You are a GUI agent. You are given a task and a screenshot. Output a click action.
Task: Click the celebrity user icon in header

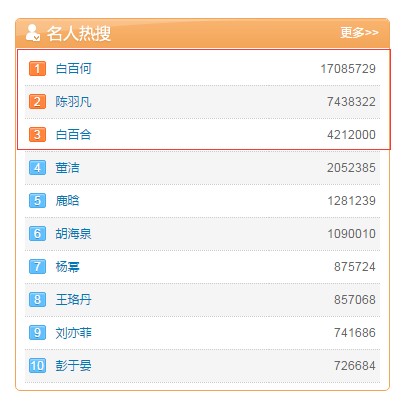click(33, 33)
